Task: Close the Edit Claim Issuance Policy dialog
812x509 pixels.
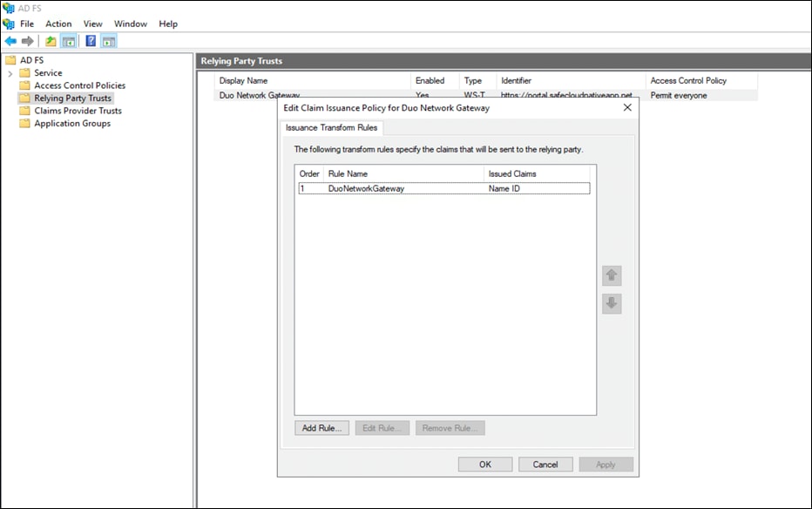Action: tap(627, 107)
